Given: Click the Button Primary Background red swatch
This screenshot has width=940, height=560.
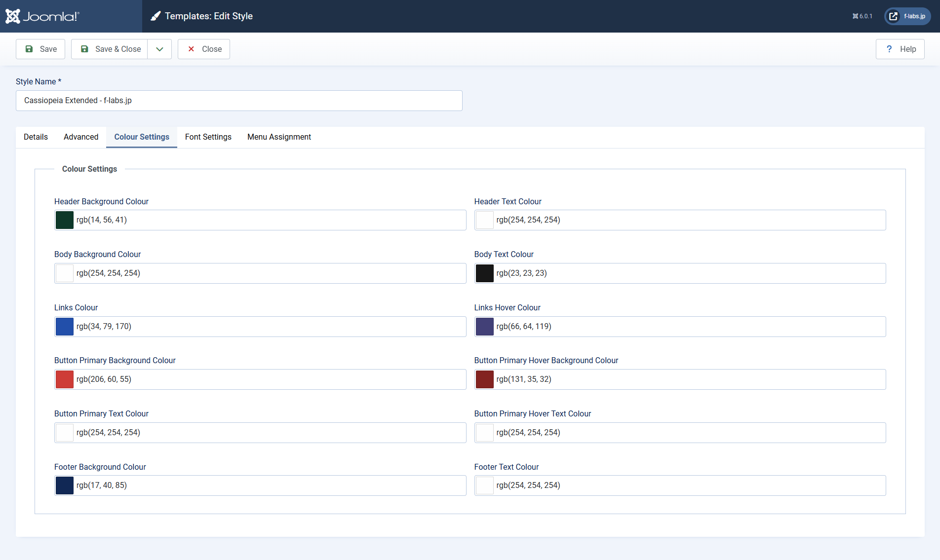Looking at the screenshot, I should (x=65, y=379).
